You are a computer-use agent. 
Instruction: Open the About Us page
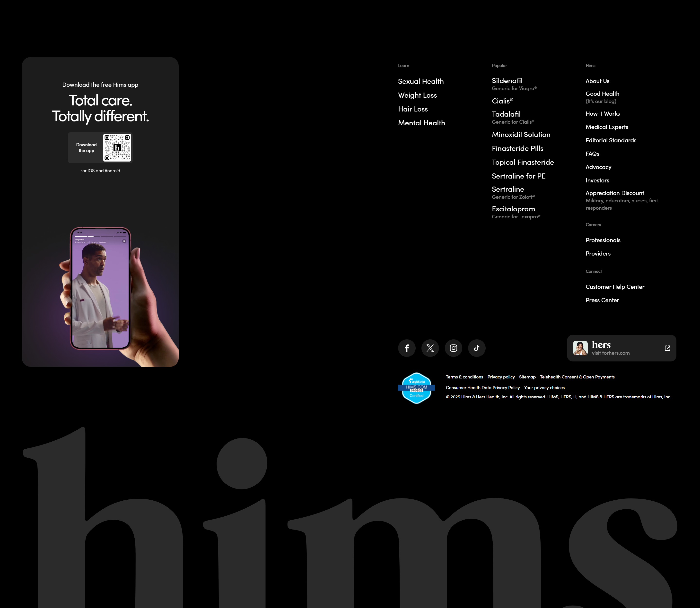[597, 81]
